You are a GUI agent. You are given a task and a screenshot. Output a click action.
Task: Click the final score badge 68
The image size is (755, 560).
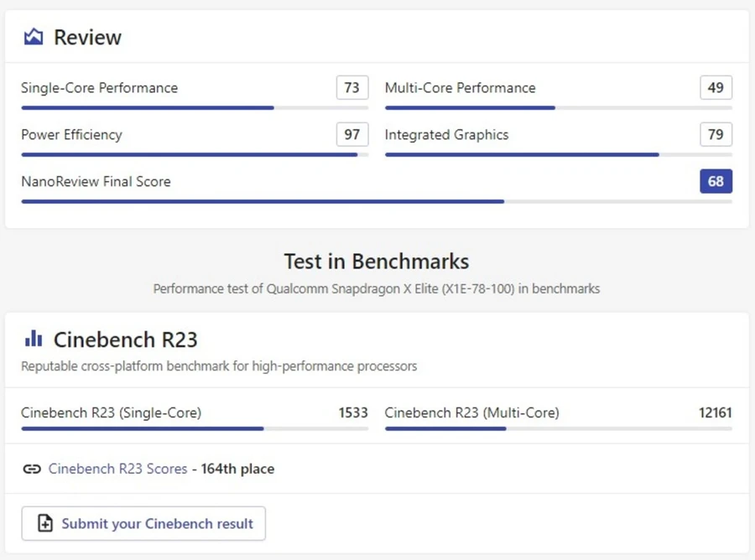point(716,181)
